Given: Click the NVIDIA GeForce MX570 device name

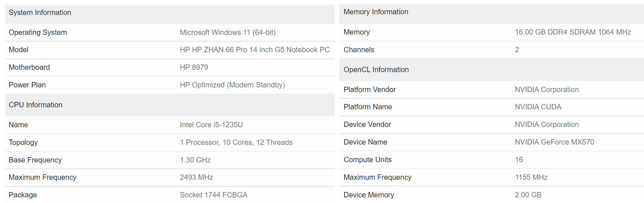Looking at the screenshot, I should point(554,142).
